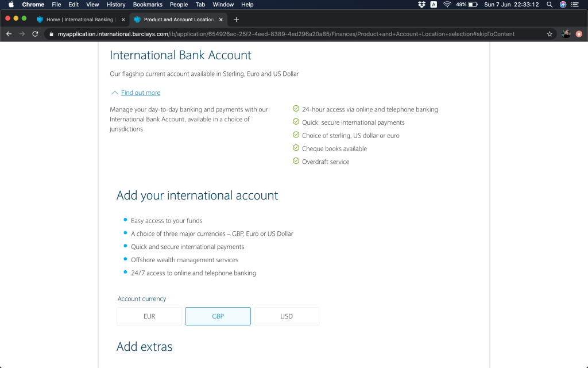Open the Dropbox menu bar icon

click(421, 5)
